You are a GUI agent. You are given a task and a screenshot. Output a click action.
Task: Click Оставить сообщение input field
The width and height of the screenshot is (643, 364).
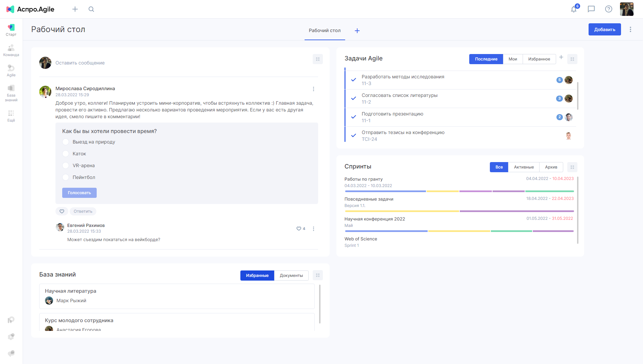pyautogui.click(x=80, y=63)
